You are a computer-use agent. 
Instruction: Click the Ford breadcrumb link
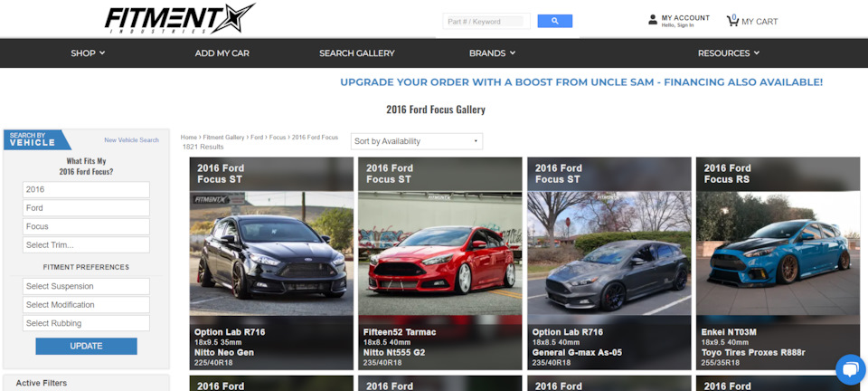tap(257, 138)
